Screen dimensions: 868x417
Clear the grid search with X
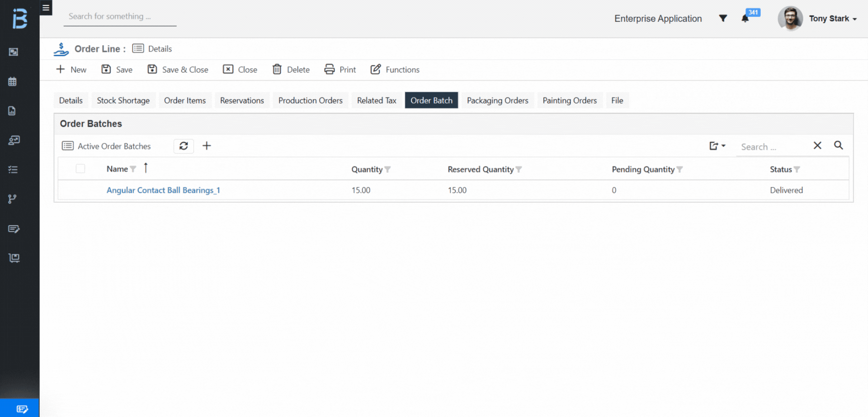click(817, 146)
